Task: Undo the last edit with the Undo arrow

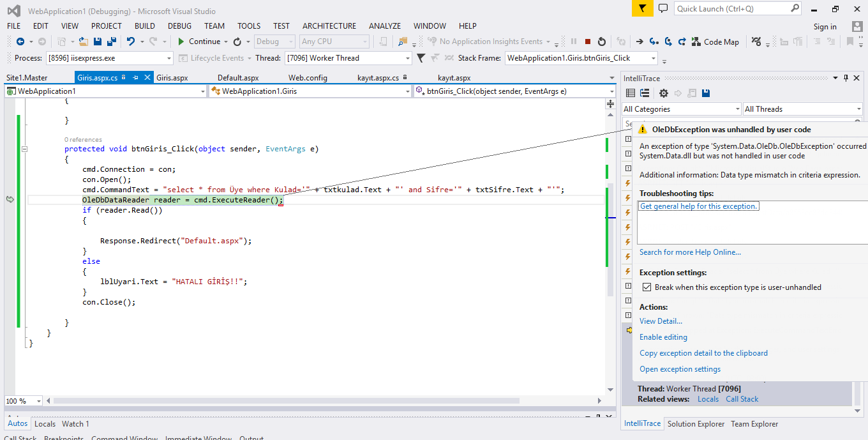Action: click(x=130, y=42)
